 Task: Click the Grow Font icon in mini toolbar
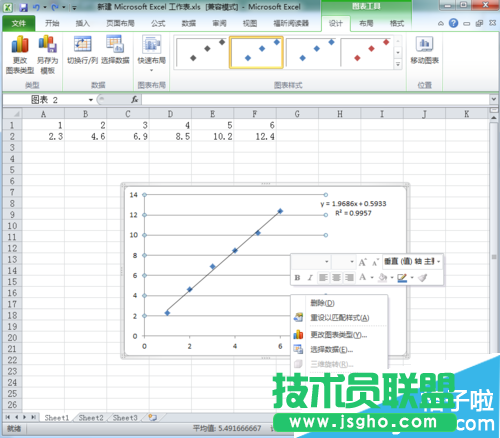coord(362,262)
